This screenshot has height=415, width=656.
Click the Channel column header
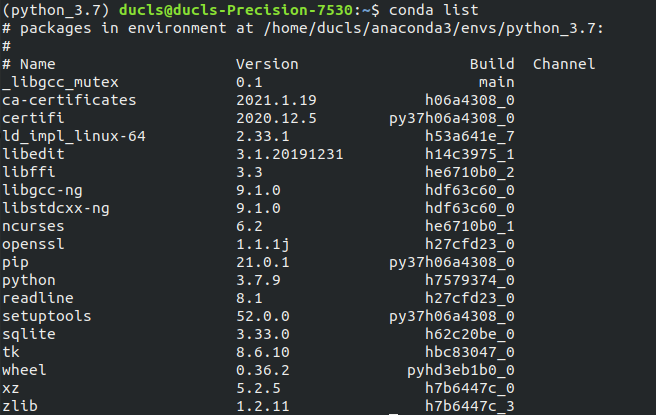click(564, 65)
